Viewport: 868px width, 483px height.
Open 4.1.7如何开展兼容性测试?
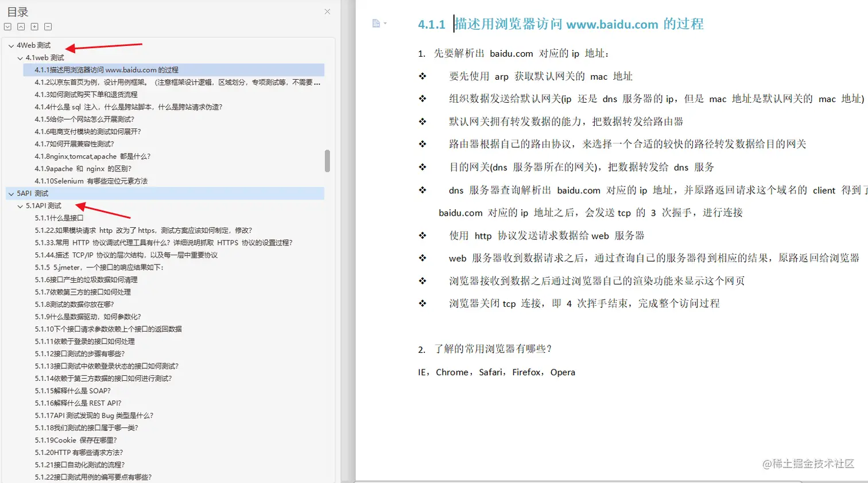[75, 144]
